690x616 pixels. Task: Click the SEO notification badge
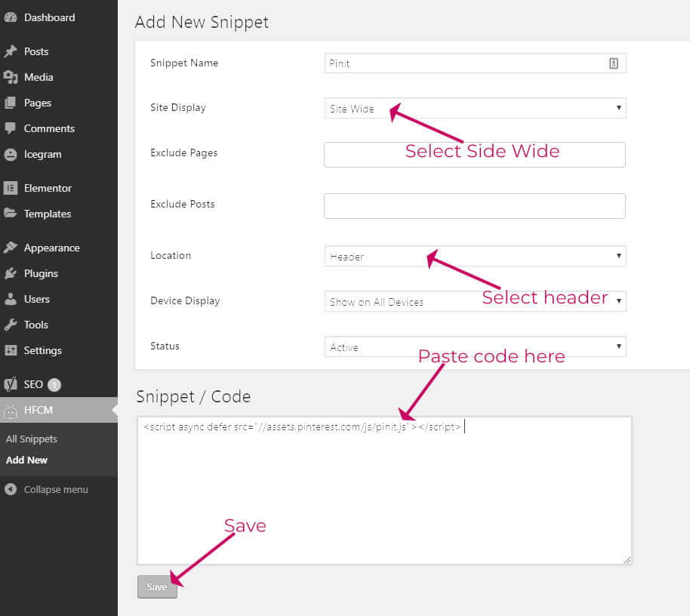54,385
